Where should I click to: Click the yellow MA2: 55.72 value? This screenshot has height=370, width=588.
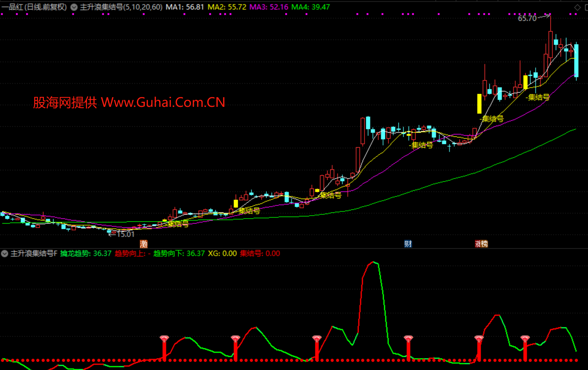[227, 7]
